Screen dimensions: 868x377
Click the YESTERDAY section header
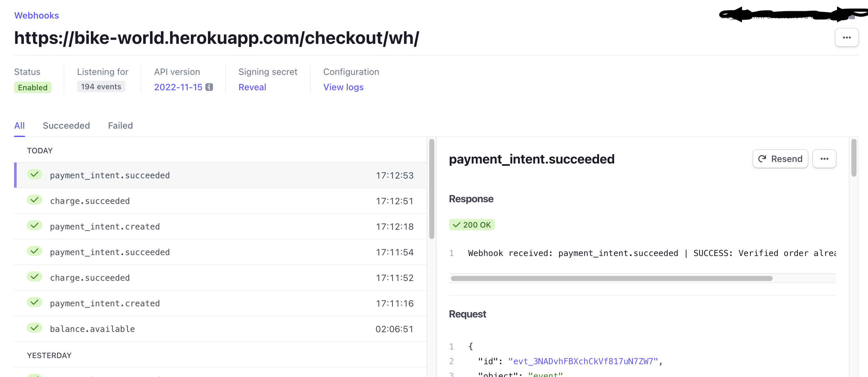(x=49, y=356)
